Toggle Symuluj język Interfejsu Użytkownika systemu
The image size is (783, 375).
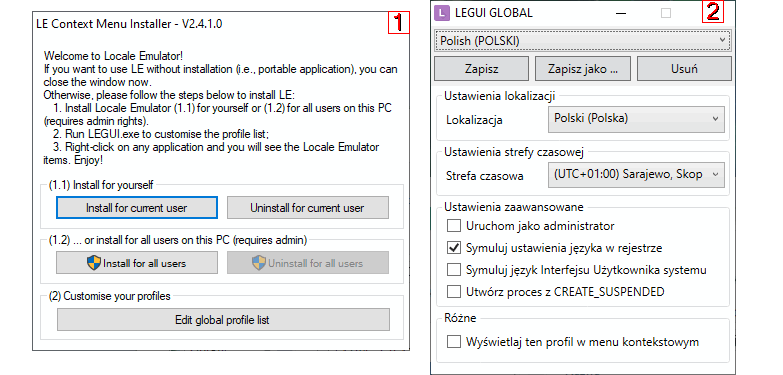[x=454, y=270]
